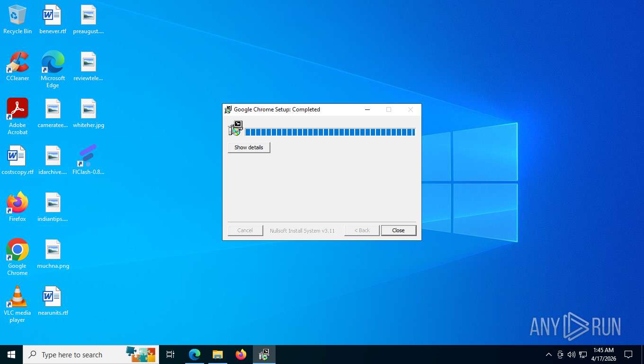Launch Microsoft Edge desktop shortcut
This screenshot has width=644, height=364.
point(53,70)
